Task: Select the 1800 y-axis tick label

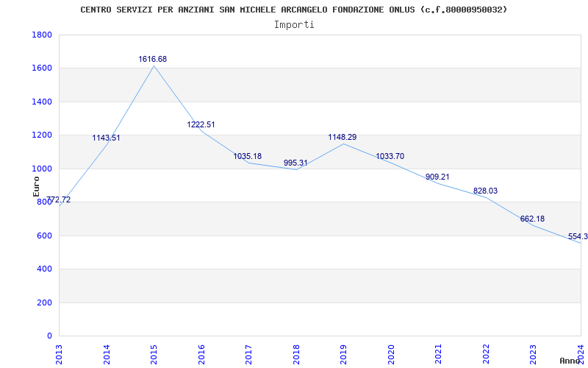Action: coord(42,35)
